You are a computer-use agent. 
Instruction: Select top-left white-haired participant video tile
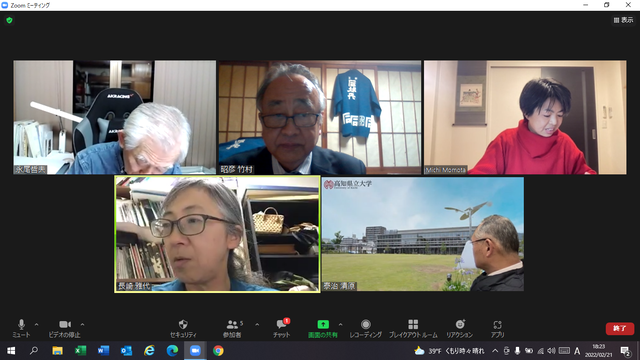pyautogui.click(x=115, y=118)
